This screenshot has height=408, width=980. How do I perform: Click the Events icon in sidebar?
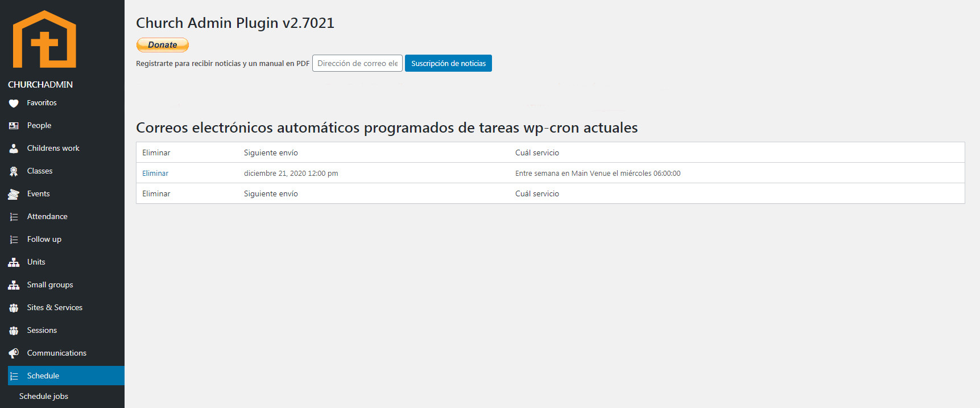14,194
